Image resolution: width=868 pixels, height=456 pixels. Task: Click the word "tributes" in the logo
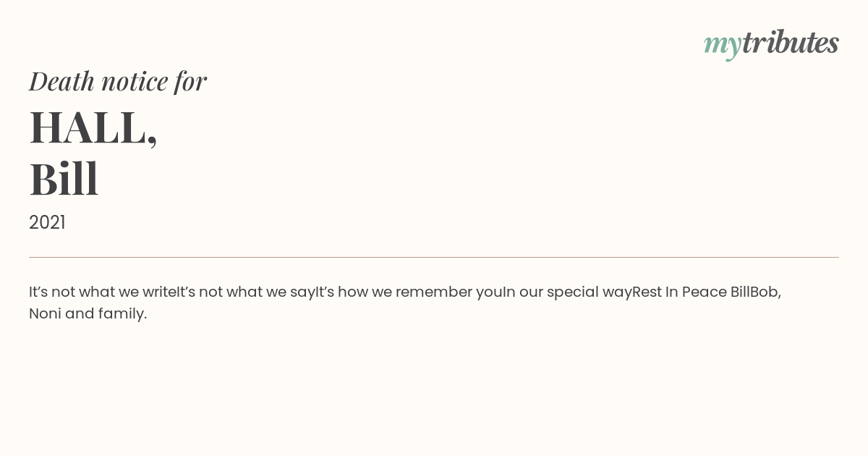point(791,43)
